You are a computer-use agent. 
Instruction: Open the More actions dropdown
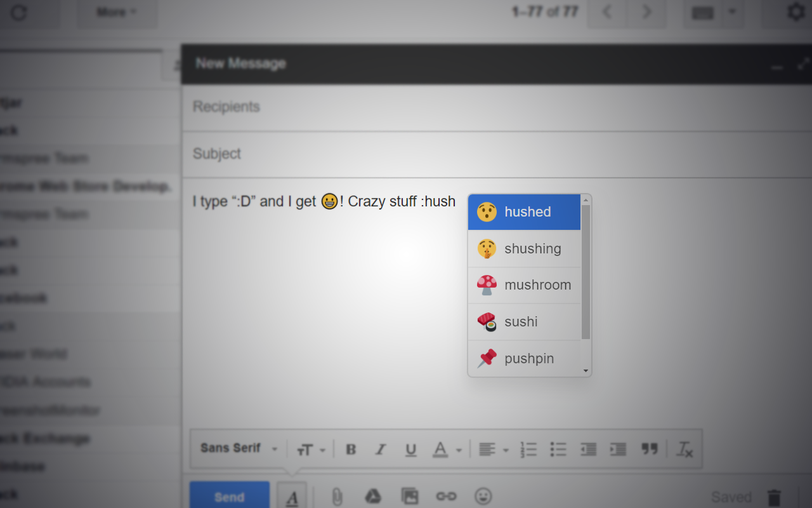click(117, 11)
